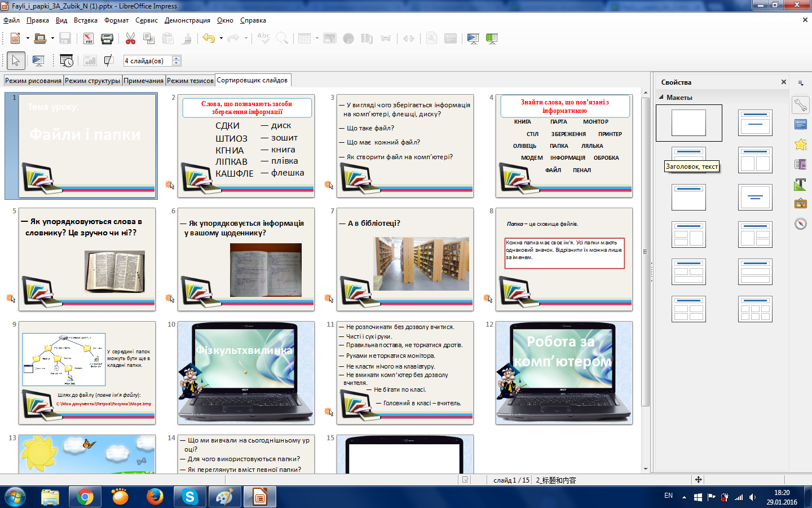Viewport: 812px width, 508px height.
Task: Open the Правка menu
Action: tap(38, 20)
